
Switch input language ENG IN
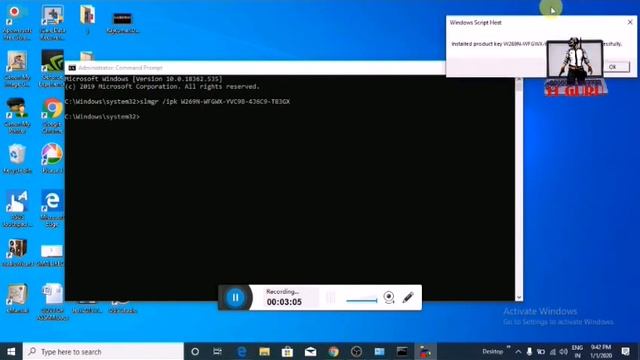577,351
